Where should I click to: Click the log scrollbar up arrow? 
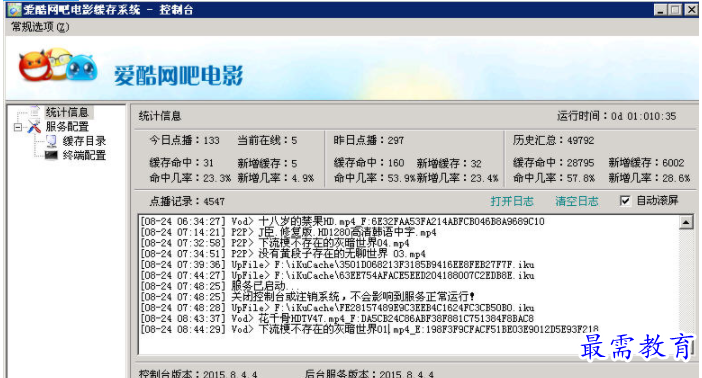coord(685,222)
